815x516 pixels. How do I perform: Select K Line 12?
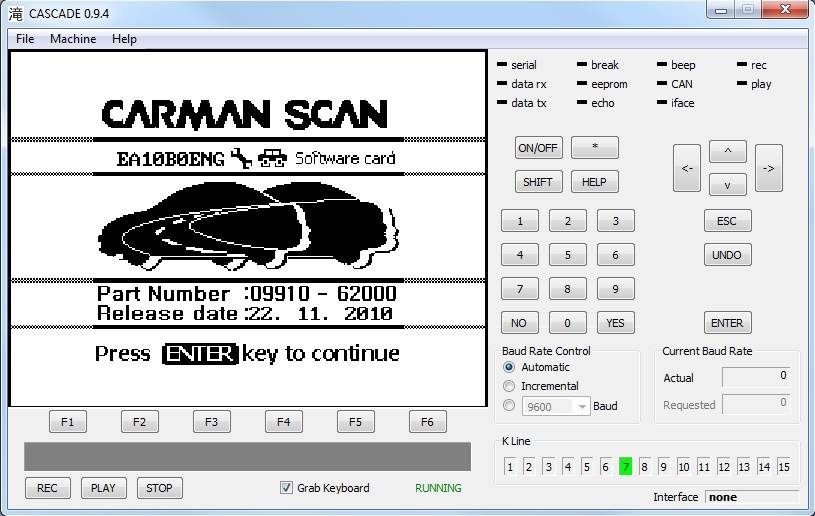724,467
